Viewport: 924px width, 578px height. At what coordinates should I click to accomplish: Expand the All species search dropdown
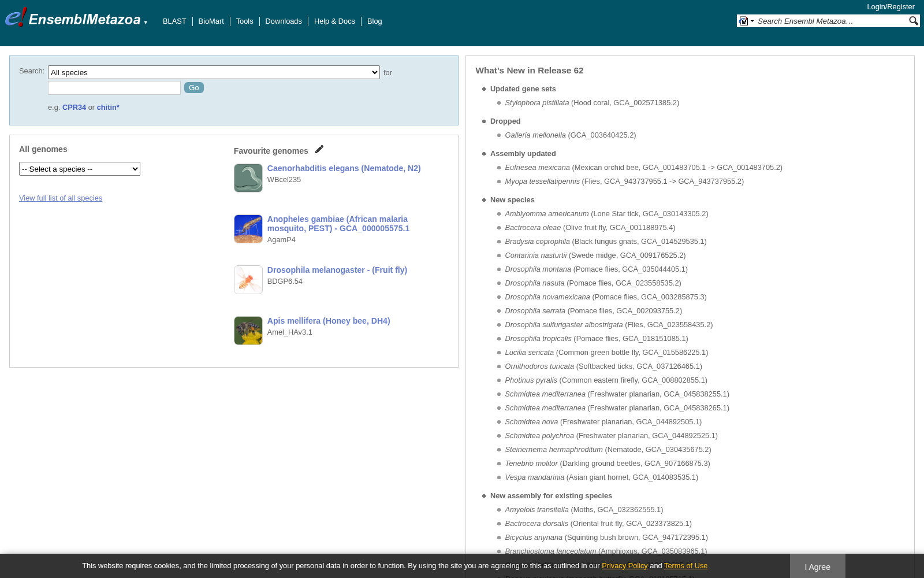[214, 72]
